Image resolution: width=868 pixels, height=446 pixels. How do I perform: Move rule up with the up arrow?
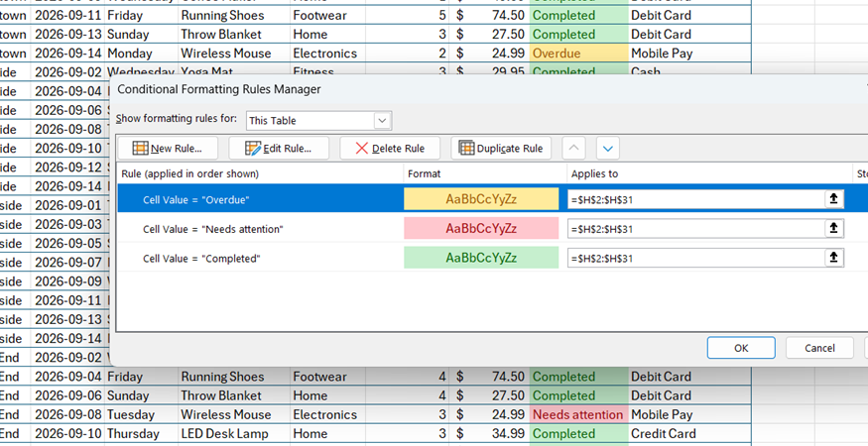(x=573, y=149)
